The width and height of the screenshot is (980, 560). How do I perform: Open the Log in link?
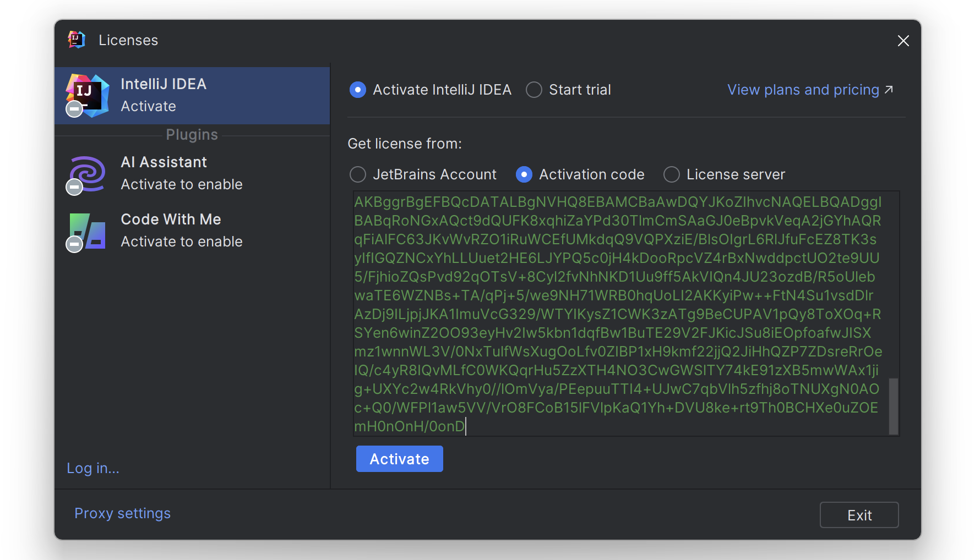coord(92,468)
